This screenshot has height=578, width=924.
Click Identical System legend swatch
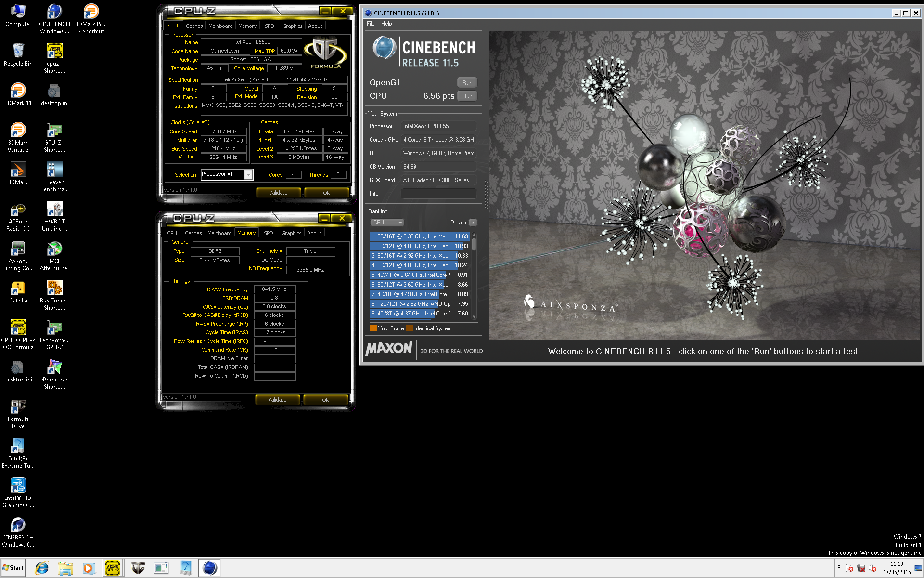409,328
